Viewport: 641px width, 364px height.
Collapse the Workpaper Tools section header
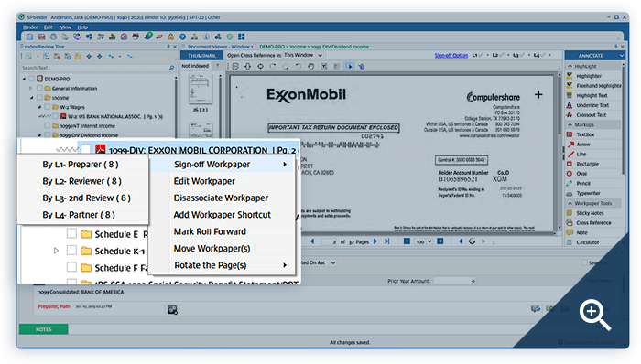pos(570,203)
